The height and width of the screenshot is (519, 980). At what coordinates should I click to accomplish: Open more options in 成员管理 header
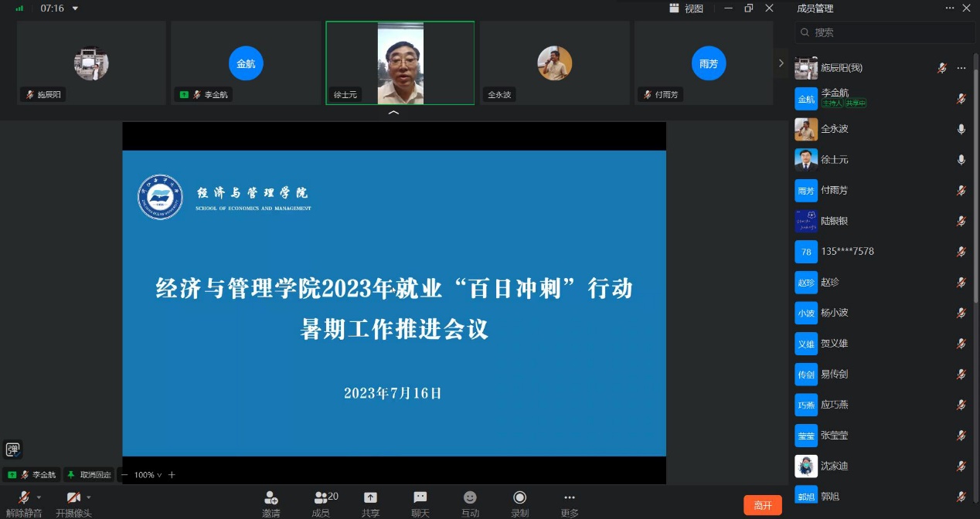click(x=950, y=8)
